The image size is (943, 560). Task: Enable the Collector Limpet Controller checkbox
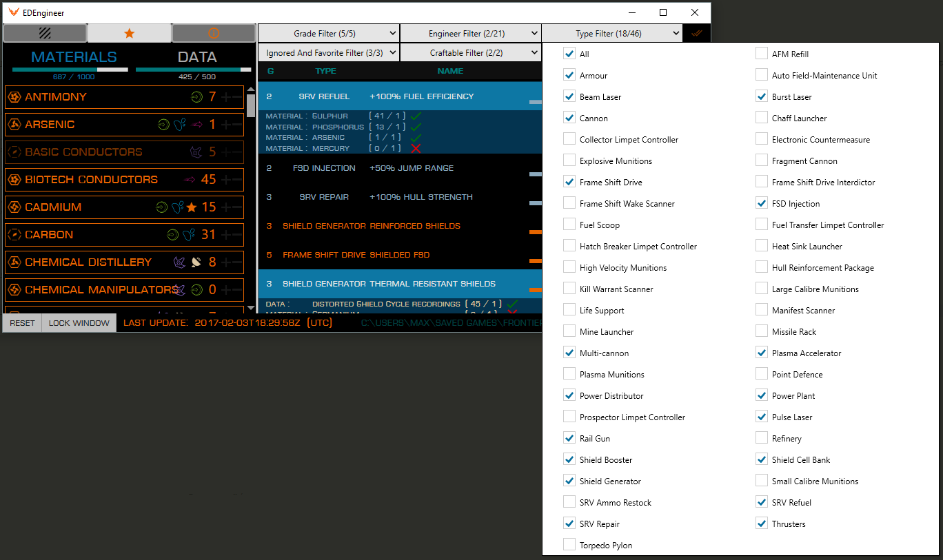coord(569,139)
